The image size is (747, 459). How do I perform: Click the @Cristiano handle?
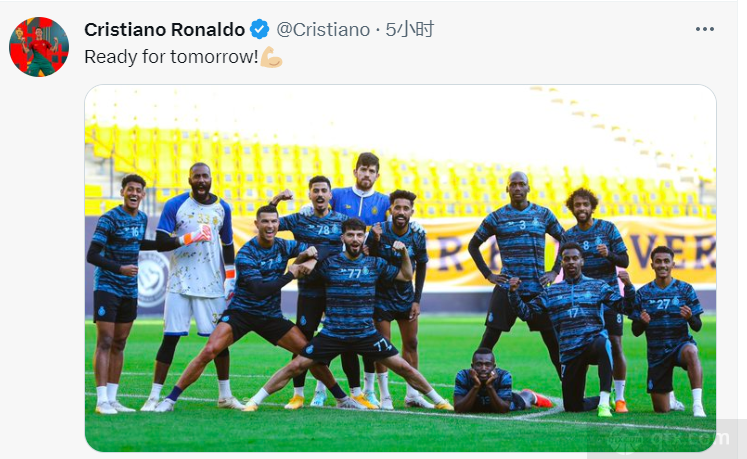click(x=323, y=30)
